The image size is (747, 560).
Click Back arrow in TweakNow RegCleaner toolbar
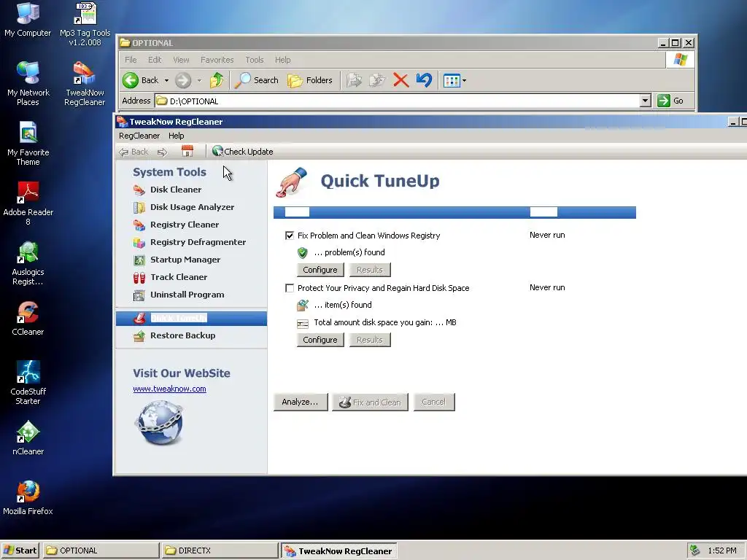[x=133, y=152]
